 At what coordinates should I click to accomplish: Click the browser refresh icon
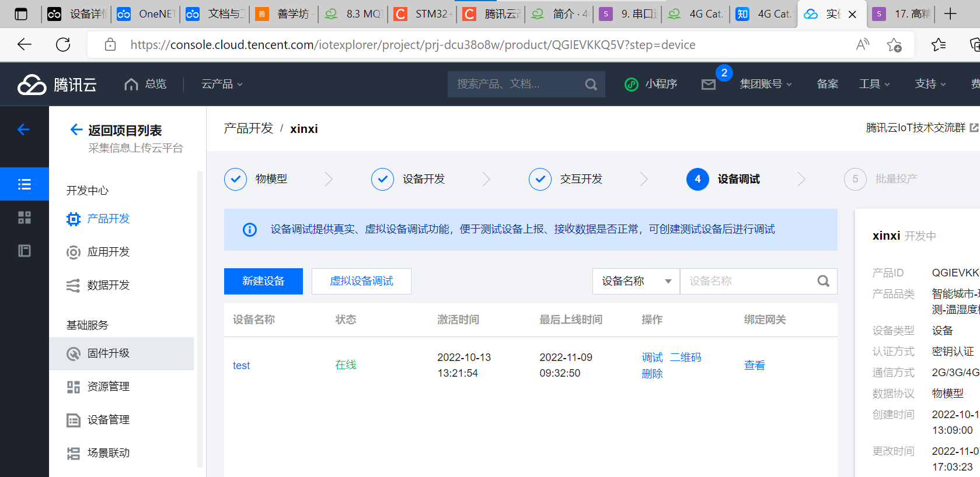(63, 44)
